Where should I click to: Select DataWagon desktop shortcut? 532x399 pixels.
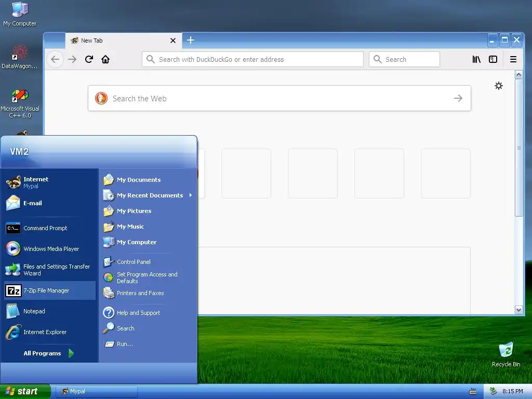click(x=20, y=57)
